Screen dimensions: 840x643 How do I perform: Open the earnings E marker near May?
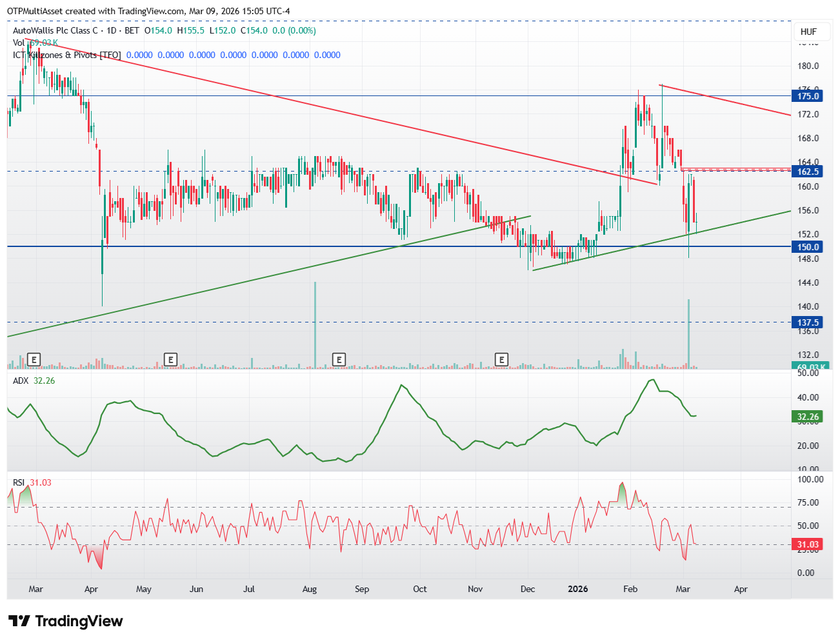coord(170,359)
